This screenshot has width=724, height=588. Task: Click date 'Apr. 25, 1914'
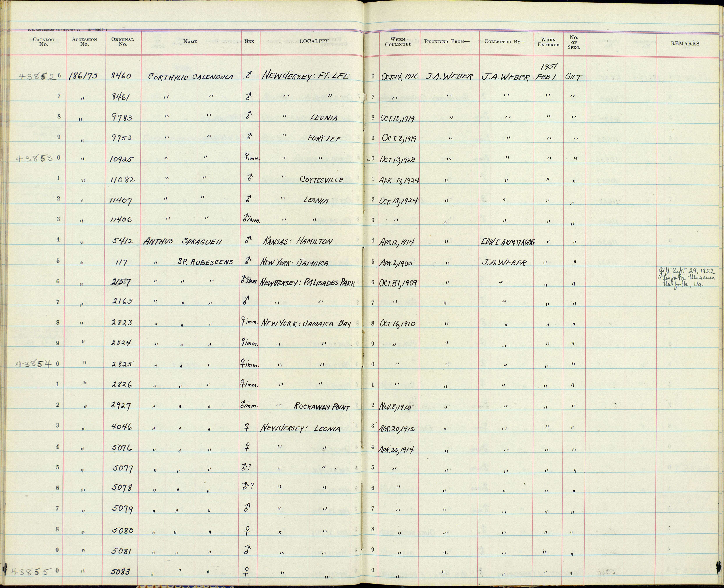[x=397, y=449]
